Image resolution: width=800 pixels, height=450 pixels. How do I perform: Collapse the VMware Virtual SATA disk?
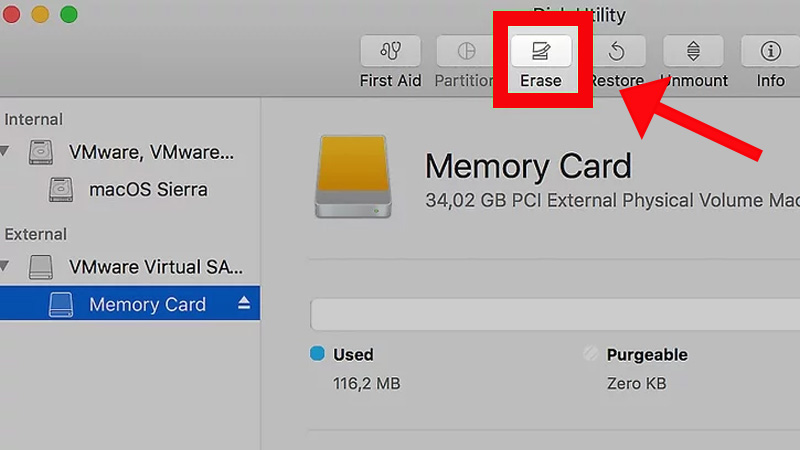(6, 267)
